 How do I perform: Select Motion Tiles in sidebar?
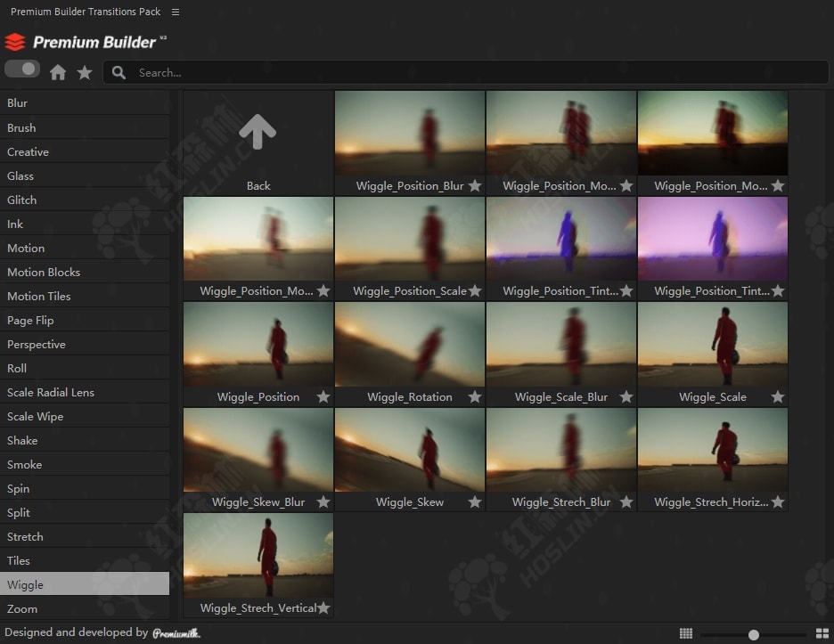tap(85, 297)
